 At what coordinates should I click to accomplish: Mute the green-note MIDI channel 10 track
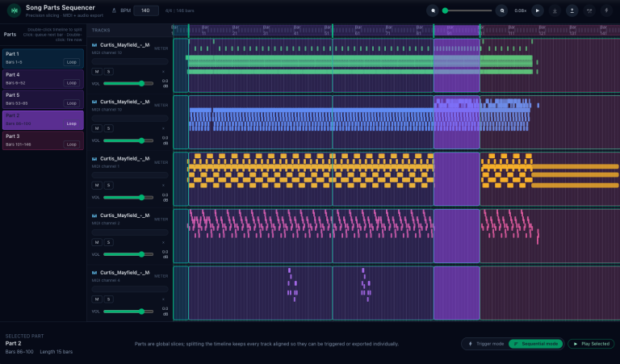(x=97, y=72)
